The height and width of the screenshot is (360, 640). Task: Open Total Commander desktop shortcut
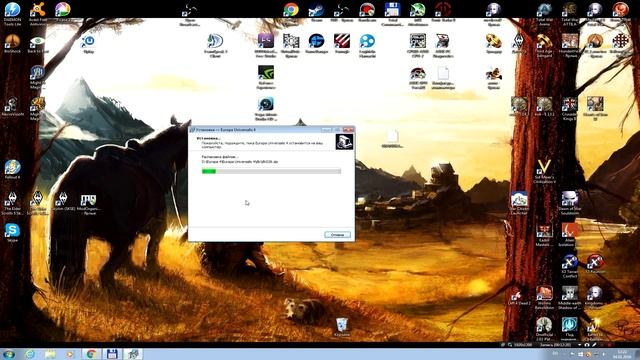392,13
